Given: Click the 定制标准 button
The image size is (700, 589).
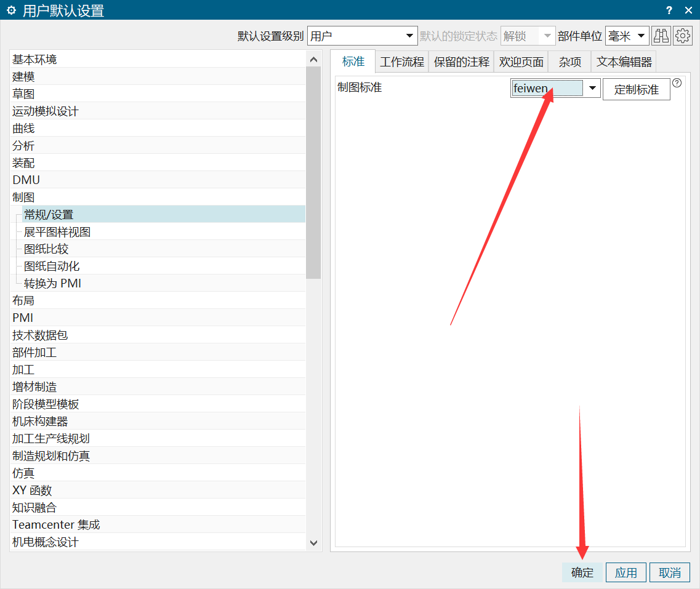Looking at the screenshot, I should point(636,89).
